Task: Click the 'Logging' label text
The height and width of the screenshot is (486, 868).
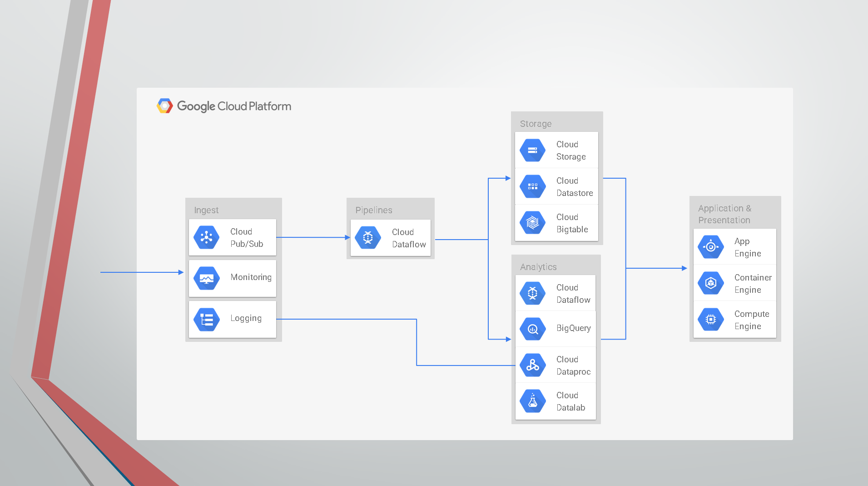Action: point(246,318)
